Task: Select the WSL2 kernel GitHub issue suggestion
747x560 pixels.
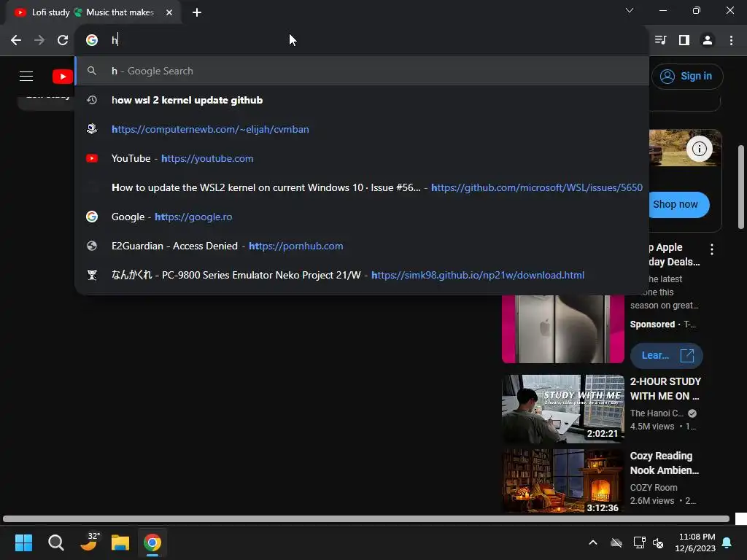Action: pos(362,187)
